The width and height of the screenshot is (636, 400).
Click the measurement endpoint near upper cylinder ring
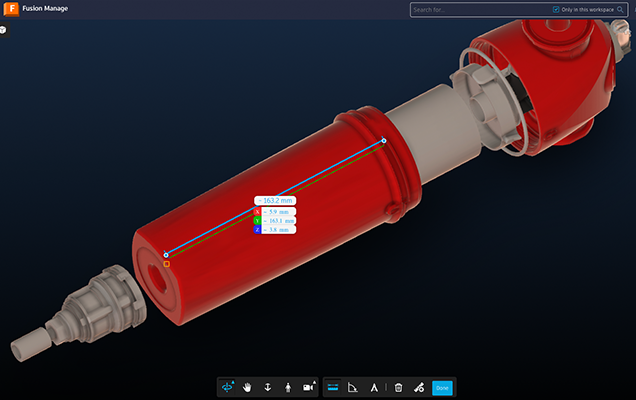point(384,141)
